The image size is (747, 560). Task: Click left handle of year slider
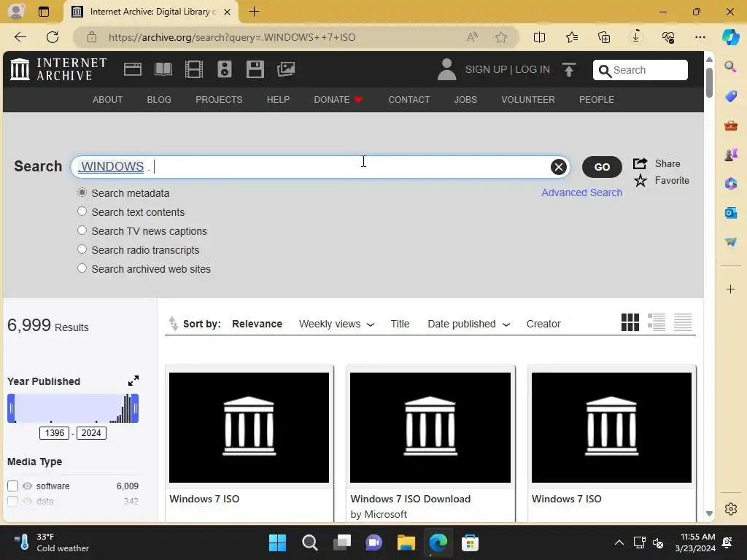(11, 408)
